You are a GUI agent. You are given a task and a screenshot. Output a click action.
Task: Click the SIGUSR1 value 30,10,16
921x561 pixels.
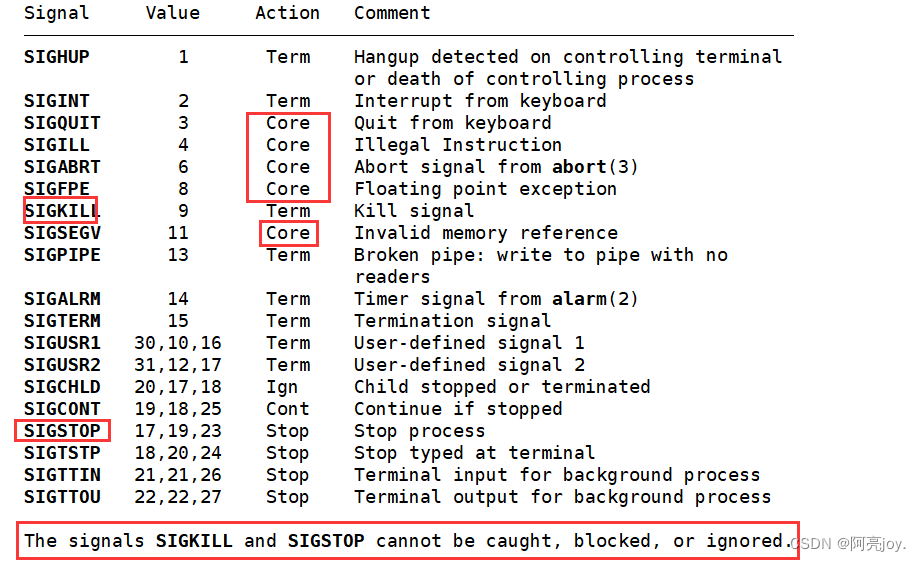pyautogui.click(x=178, y=343)
